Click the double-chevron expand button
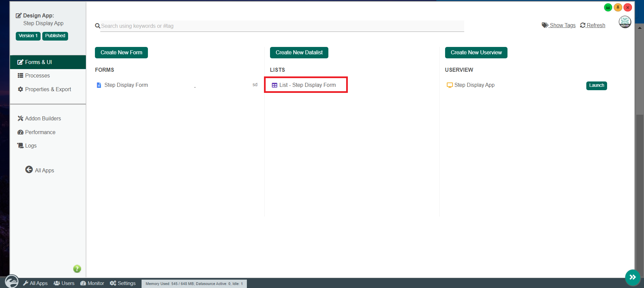The width and height of the screenshot is (644, 288). click(633, 277)
